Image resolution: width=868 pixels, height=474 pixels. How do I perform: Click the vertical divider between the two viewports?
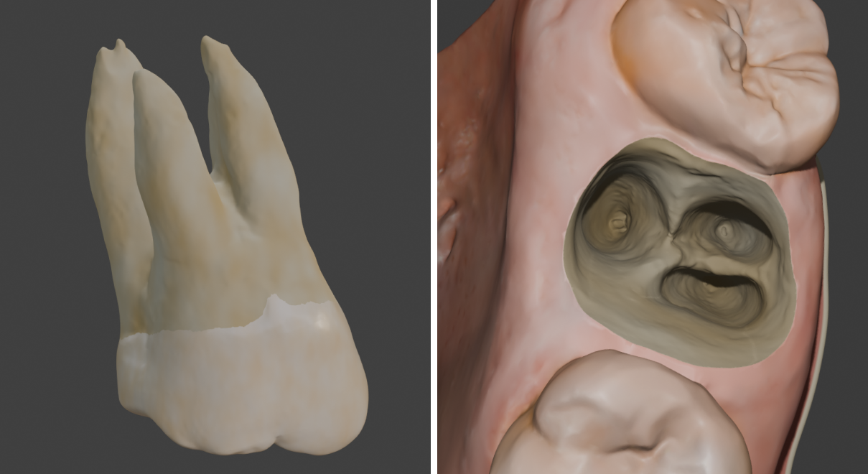click(x=434, y=237)
